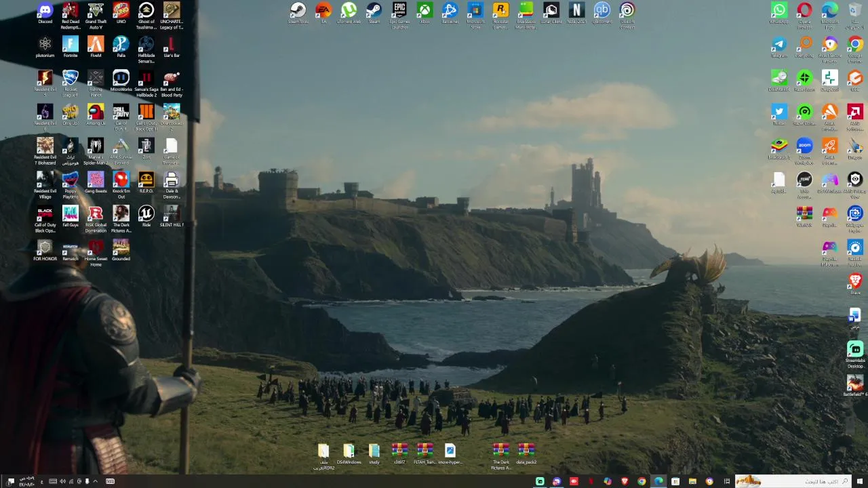Screen dimensions: 868x488
Task: Select the Resident Evil Village icon
Action: click(x=45, y=185)
